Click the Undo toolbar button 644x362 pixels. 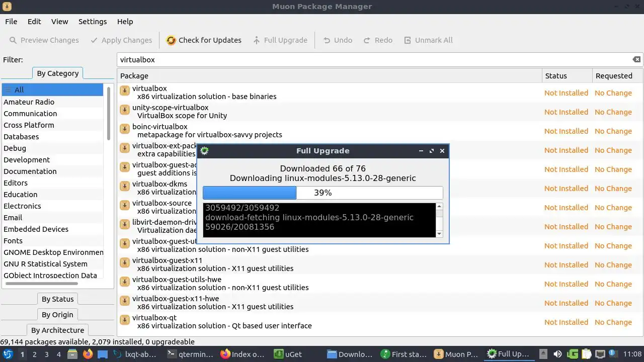pyautogui.click(x=338, y=40)
